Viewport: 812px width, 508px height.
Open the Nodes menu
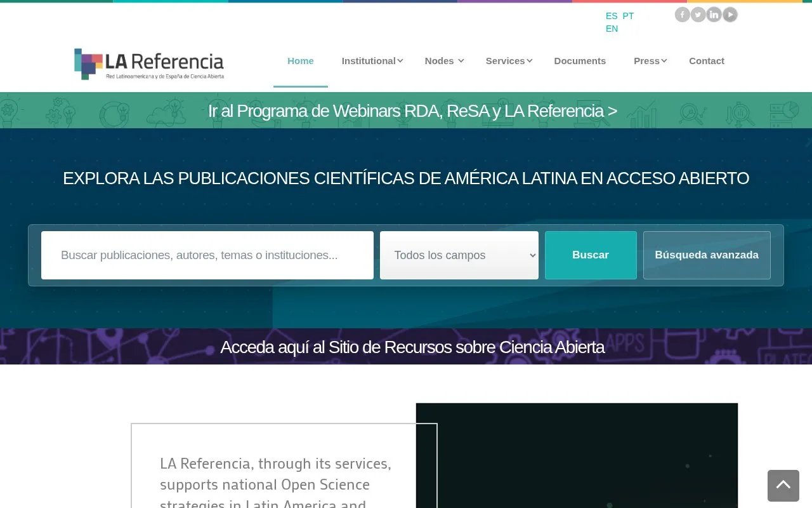pos(439,61)
